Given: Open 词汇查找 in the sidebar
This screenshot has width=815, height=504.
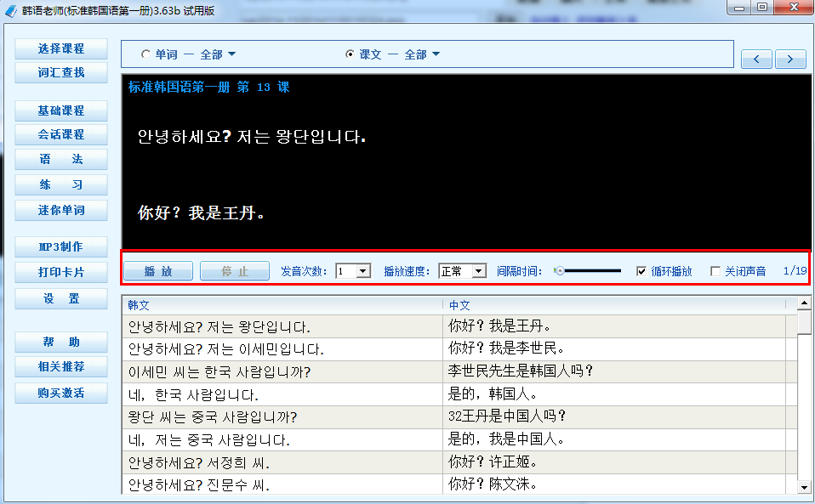Looking at the screenshot, I should (61, 72).
